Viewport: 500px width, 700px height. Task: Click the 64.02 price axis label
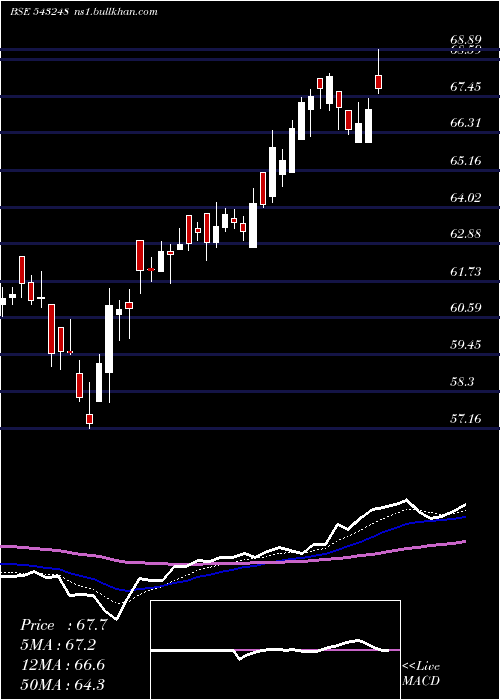click(466, 197)
